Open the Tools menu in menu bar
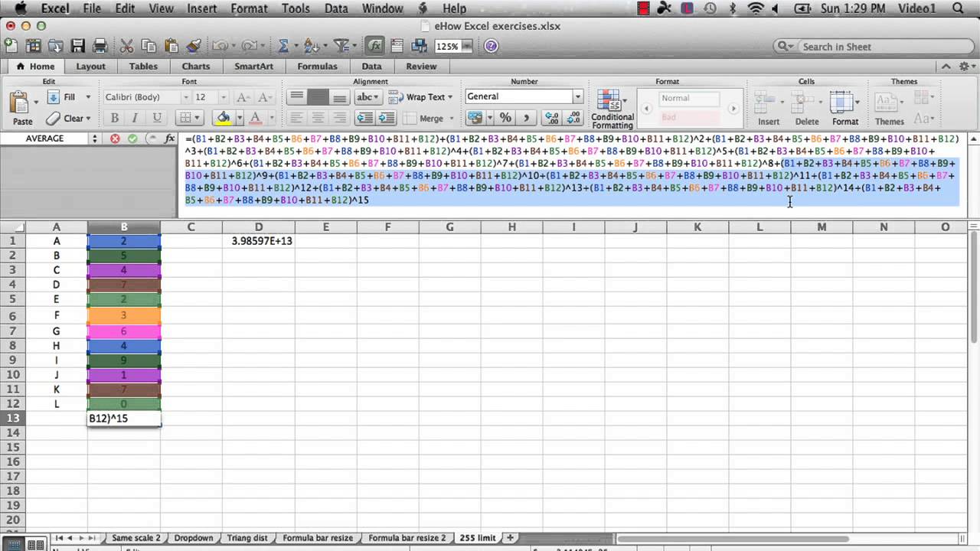Viewport: 980px width, 551px height. tap(296, 9)
